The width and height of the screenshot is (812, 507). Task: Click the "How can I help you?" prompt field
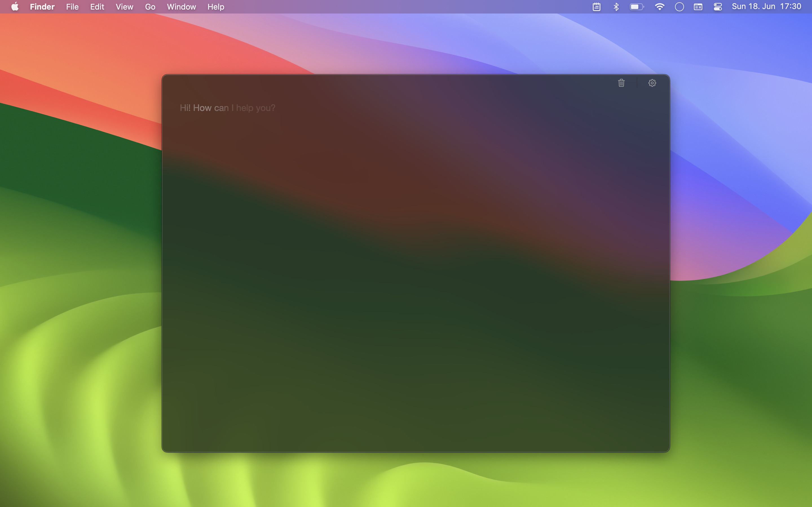click(228, 108)
